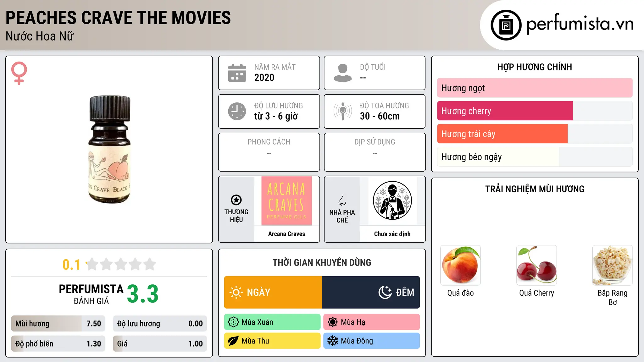Screen dimensions: 644x362
Task: Click the Quả đào note label
Action: tap(460, 293)
